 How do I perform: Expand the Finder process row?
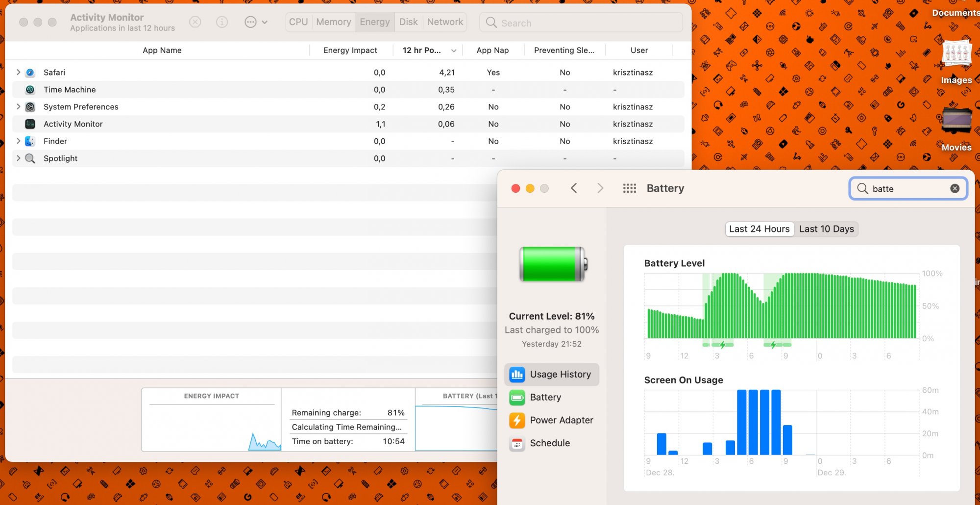tap(18, 141)
